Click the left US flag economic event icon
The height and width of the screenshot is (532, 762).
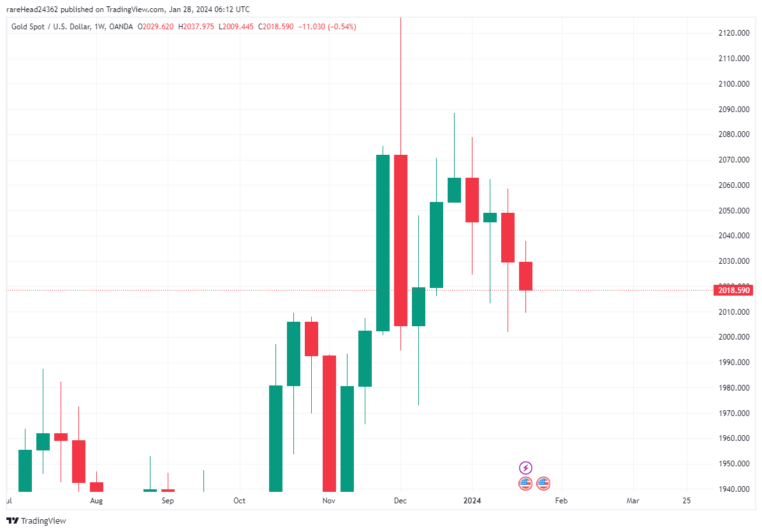click(525, 484)
